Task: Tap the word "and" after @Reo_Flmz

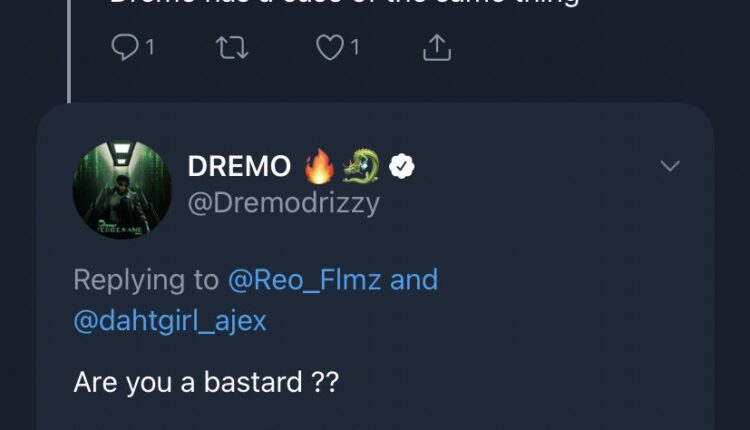Action: [x=413, y=280]
